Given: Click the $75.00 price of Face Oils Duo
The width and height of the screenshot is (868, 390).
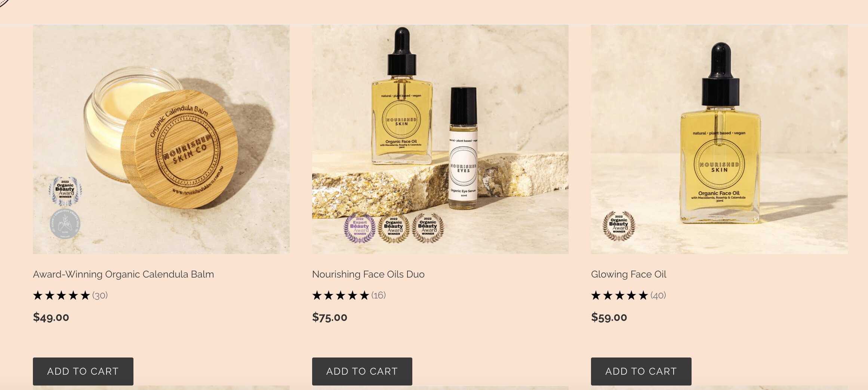Looking at the screenshot, I should point(330,317).
